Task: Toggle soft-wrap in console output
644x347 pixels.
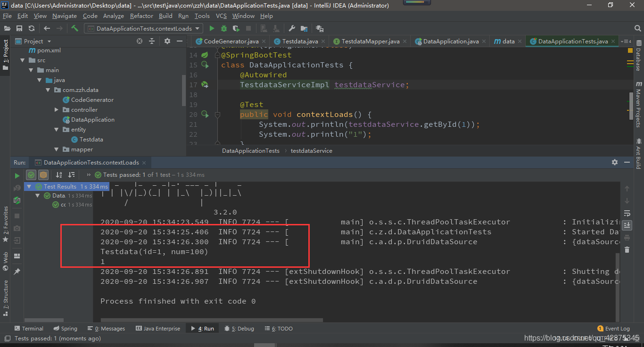Action: click(627, 213)
